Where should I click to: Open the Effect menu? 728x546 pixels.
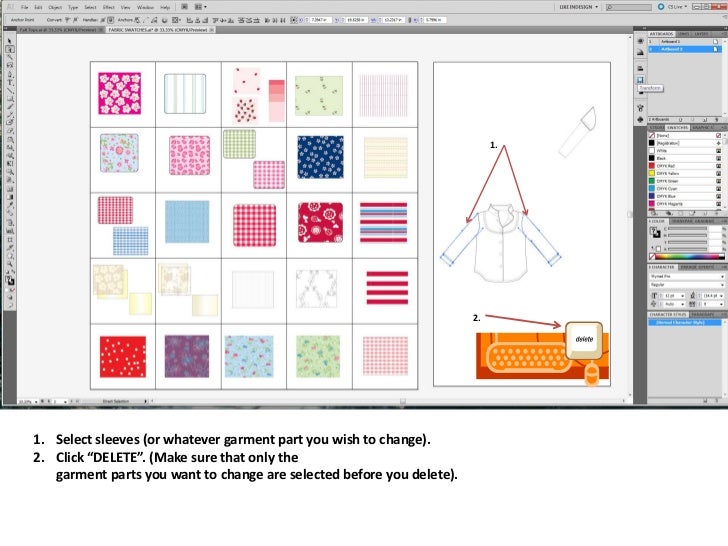pos(109,7)
